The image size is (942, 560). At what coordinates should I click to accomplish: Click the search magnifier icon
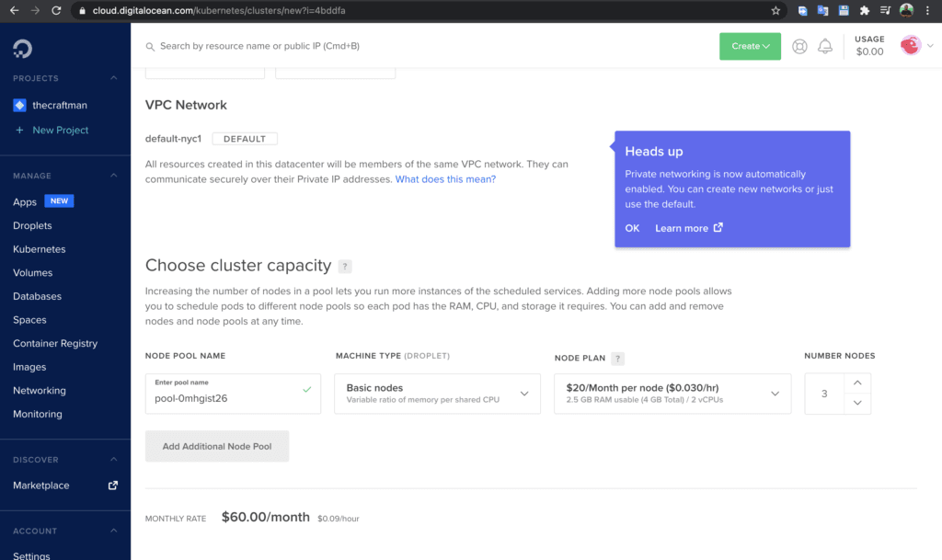pos(150,46)
